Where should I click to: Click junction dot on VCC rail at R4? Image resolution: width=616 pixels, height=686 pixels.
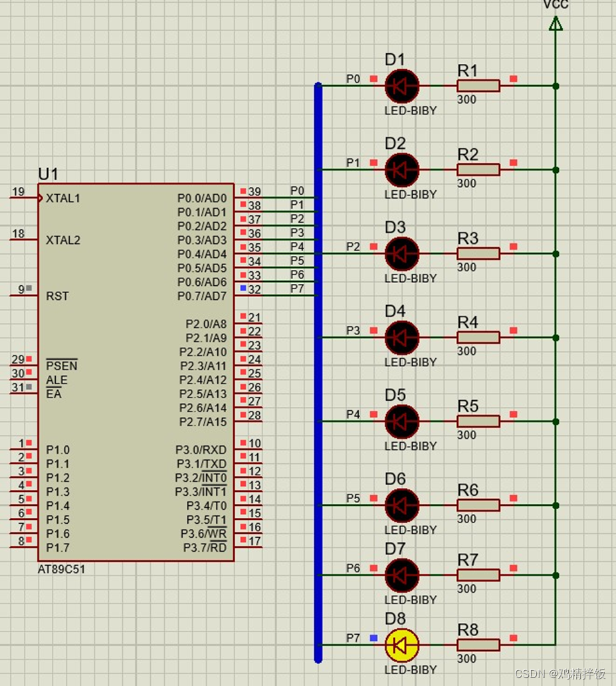(556, 337)
